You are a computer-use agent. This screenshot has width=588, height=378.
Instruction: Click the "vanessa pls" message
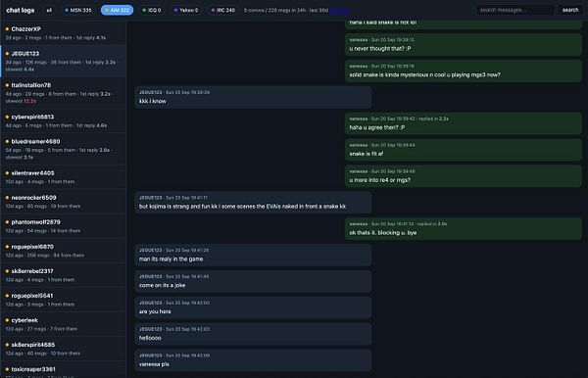(253, 360)
